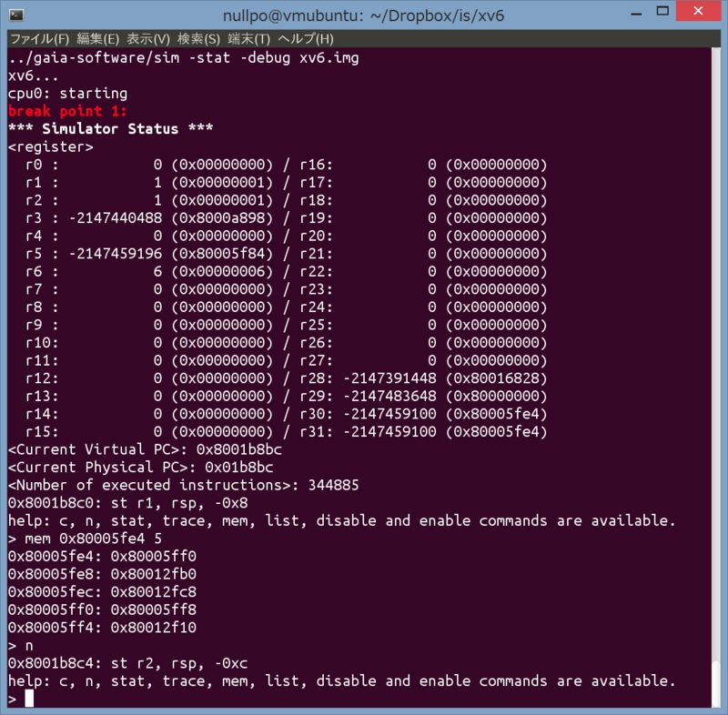728x715 pixels.
Task: Click the '<register>' line
Action: point(51,146)
